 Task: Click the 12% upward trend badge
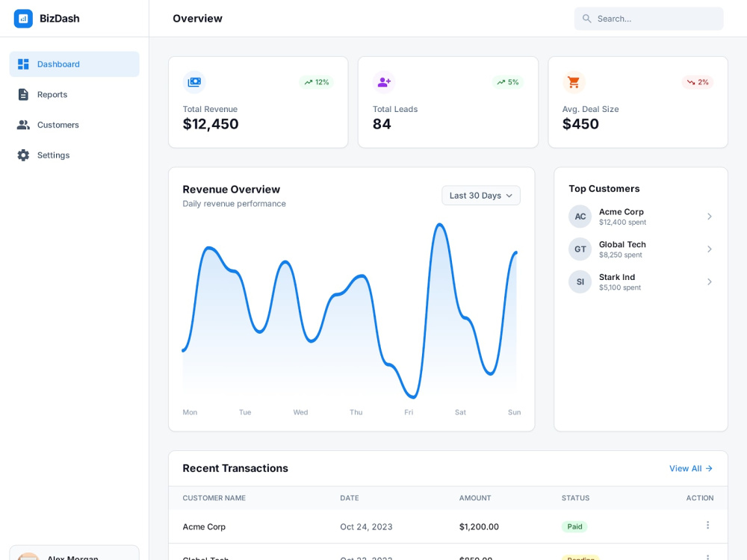tap(317, 82)
